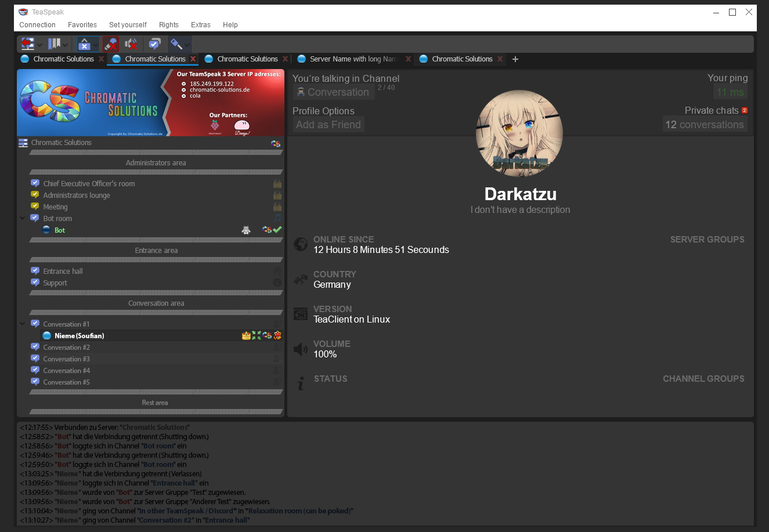Click the green arrows icon on Nieme's row
The image size is (769, 532).
click(257, 336)
